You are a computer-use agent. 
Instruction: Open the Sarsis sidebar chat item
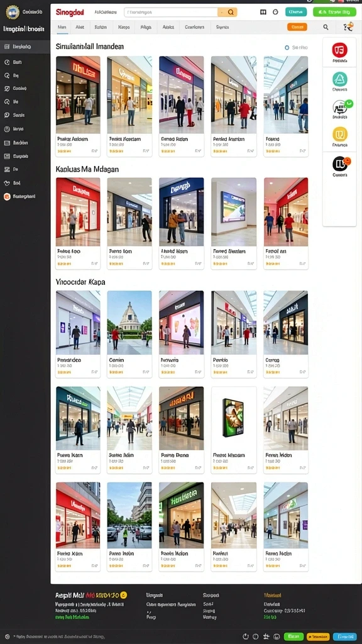(15, 116)
